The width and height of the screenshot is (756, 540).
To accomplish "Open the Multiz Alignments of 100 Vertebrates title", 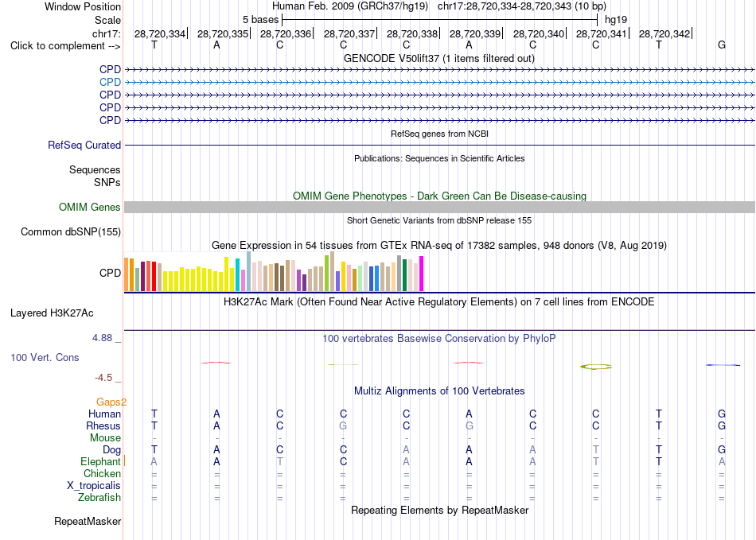I will click(439, 390).
